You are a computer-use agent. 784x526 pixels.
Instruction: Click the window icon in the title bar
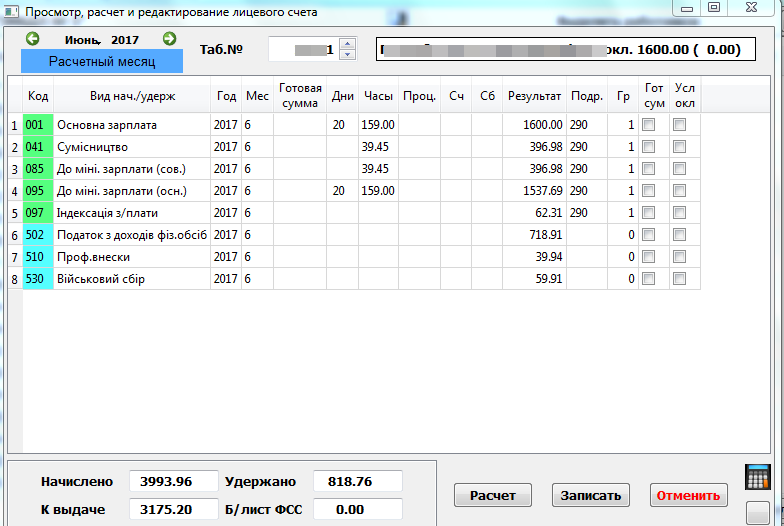point(12,12)
